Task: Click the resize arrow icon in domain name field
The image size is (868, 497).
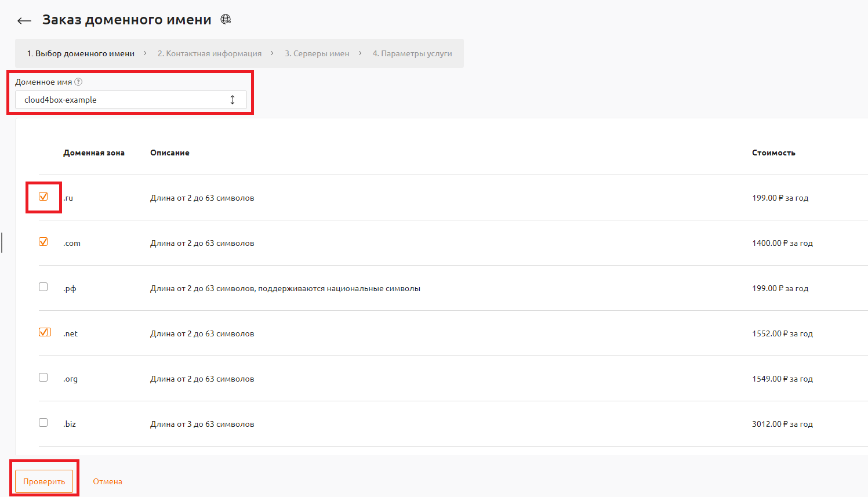Action: pos(233,100)
